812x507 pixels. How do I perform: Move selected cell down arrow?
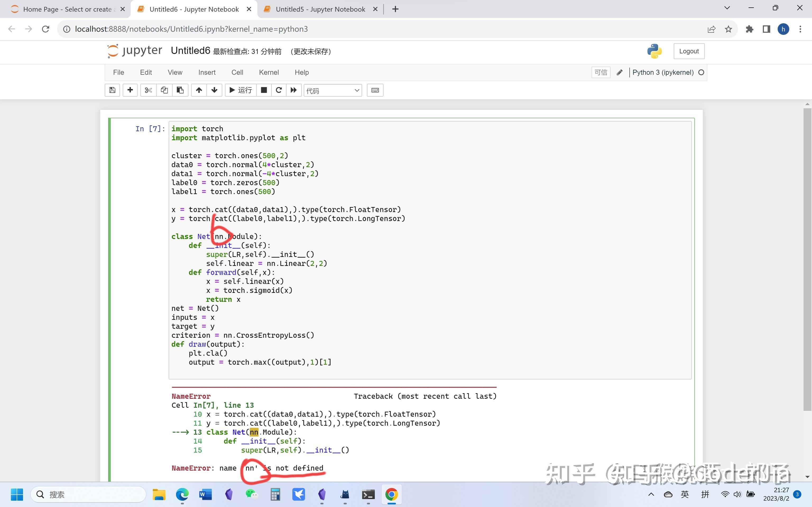(214, 90)
